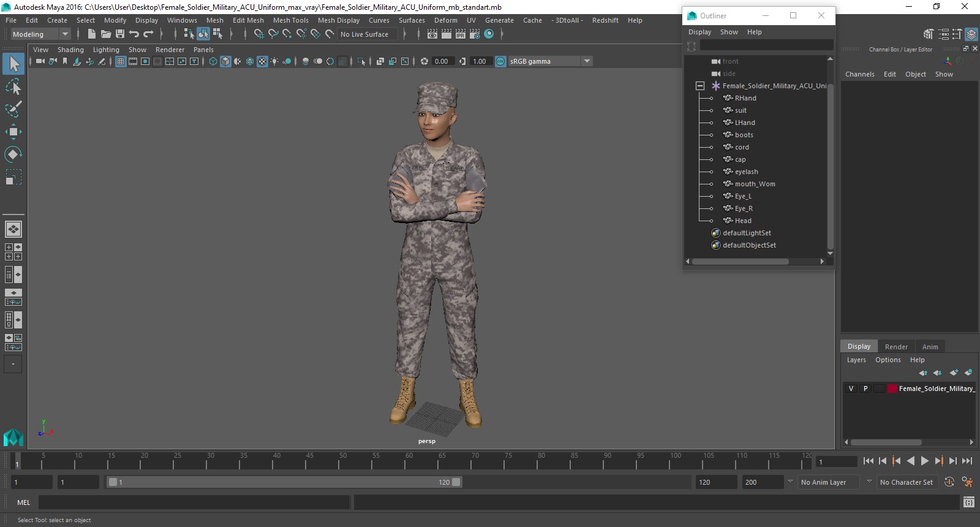980x527 pixels.
Task: Open the Script Editor icon
Action: click(968, 502)
